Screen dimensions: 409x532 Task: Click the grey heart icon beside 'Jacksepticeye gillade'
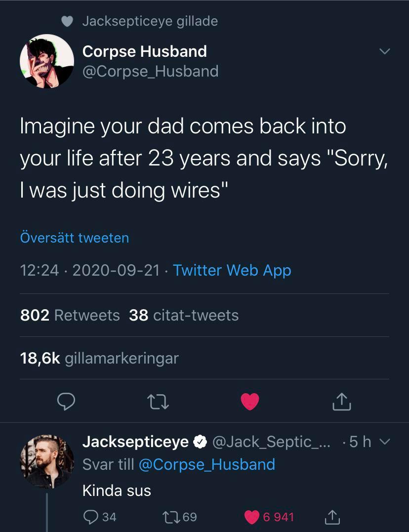pyautogui.click(x=67, y=21)
